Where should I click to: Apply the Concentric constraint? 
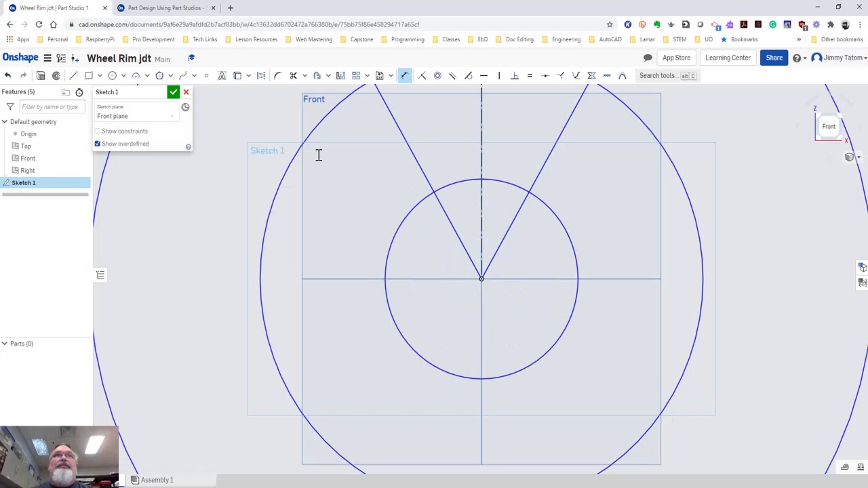(437, 75)
